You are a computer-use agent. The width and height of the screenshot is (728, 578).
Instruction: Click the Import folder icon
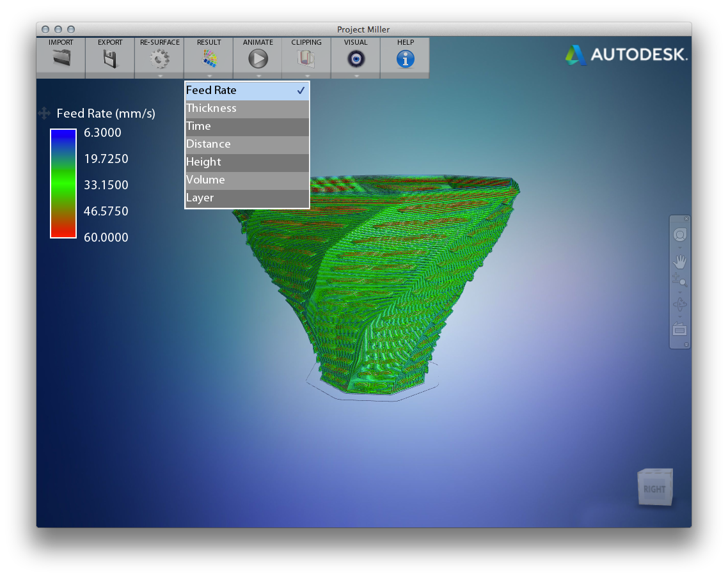[61, 59]
